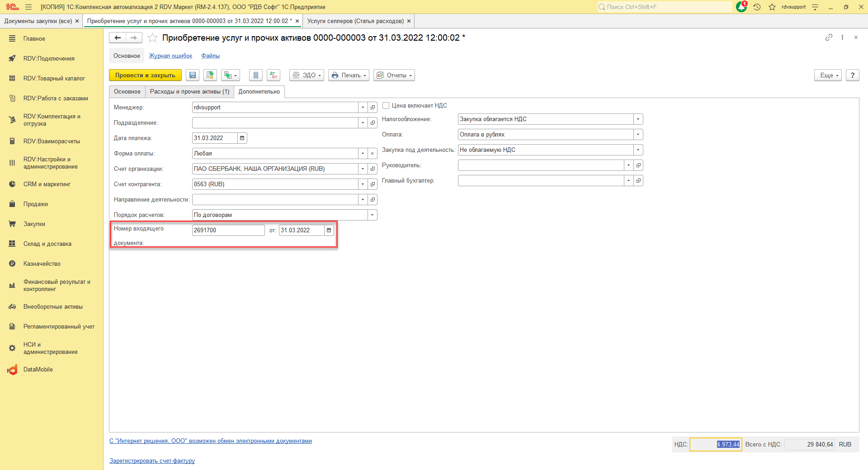
Task: Expand the Налогообложение dropdown
Action: pos(638,119)
